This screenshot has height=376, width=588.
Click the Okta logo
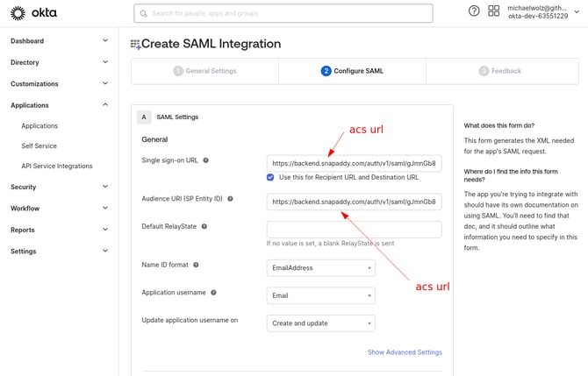click(37, 13)
